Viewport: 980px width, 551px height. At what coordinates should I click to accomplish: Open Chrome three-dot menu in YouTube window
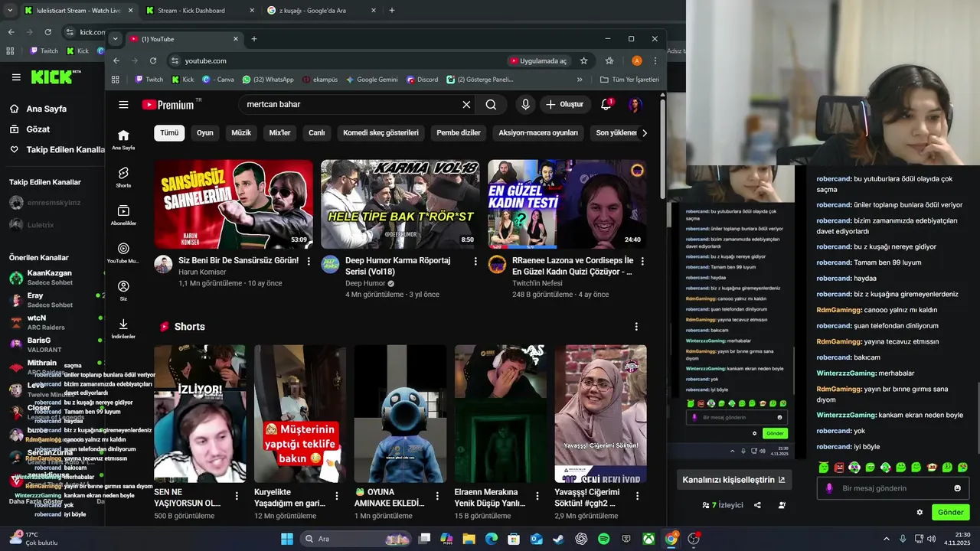pyautogui.click(x=655, y=60)
